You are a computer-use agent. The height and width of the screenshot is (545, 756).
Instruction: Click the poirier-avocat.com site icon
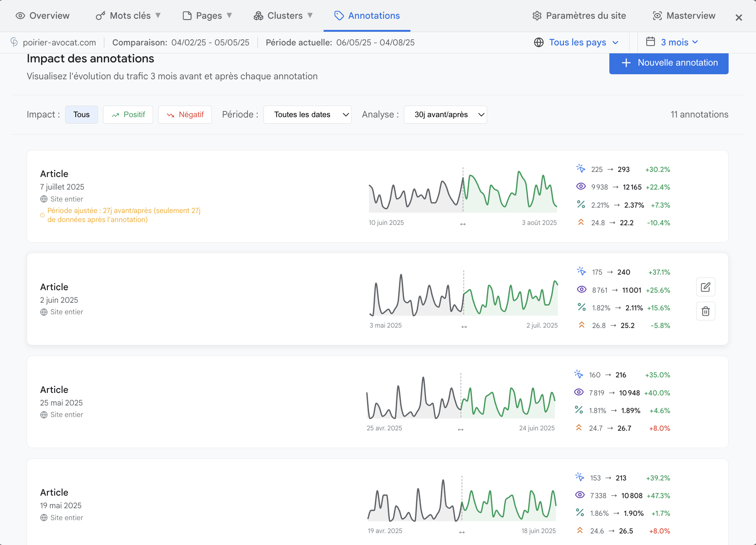pyautogui.click(x=14, y=42)
